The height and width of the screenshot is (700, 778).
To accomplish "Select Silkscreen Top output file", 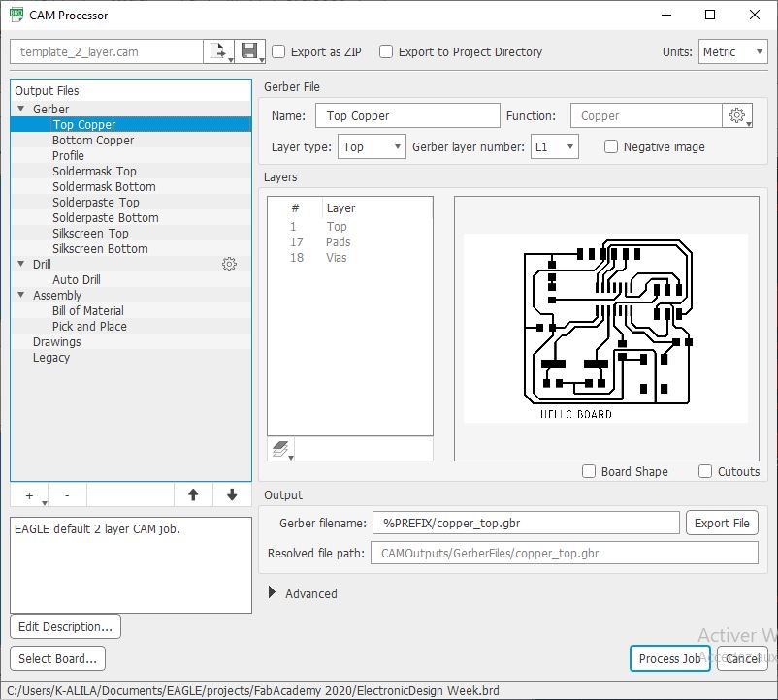I will click(131, 233).
